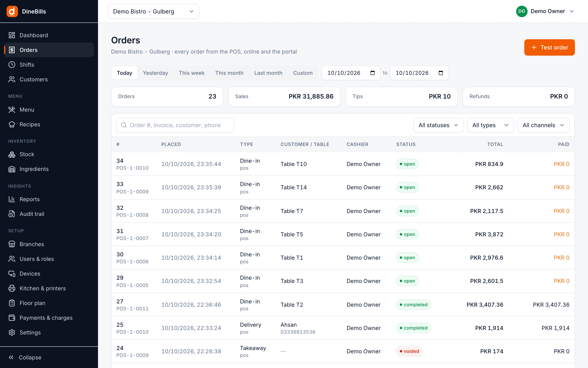Open Payments & charges via wallet icon

coord(12,318)
